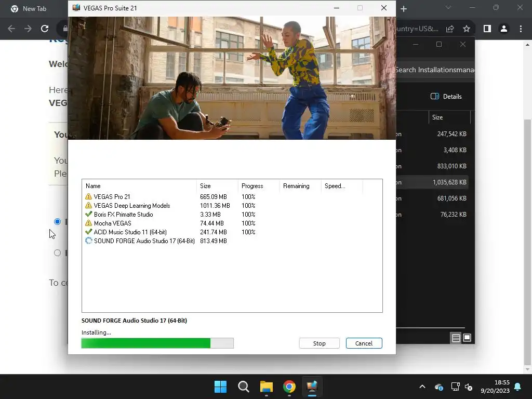Image resolution: width=532 pixels, height=399 pixels.
Task: Click the Boris FX Primatte Studio checkmark icon
Action: [88, 215]
